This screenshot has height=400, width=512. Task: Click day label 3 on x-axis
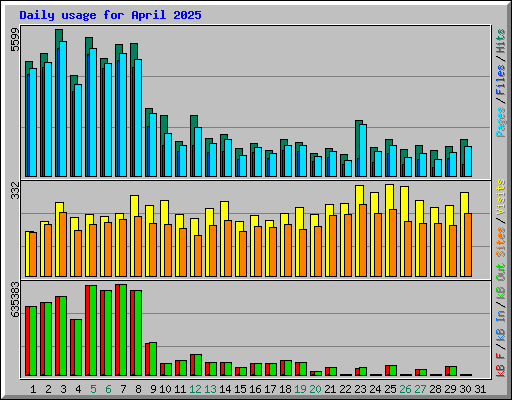click(x=63, y=389)
